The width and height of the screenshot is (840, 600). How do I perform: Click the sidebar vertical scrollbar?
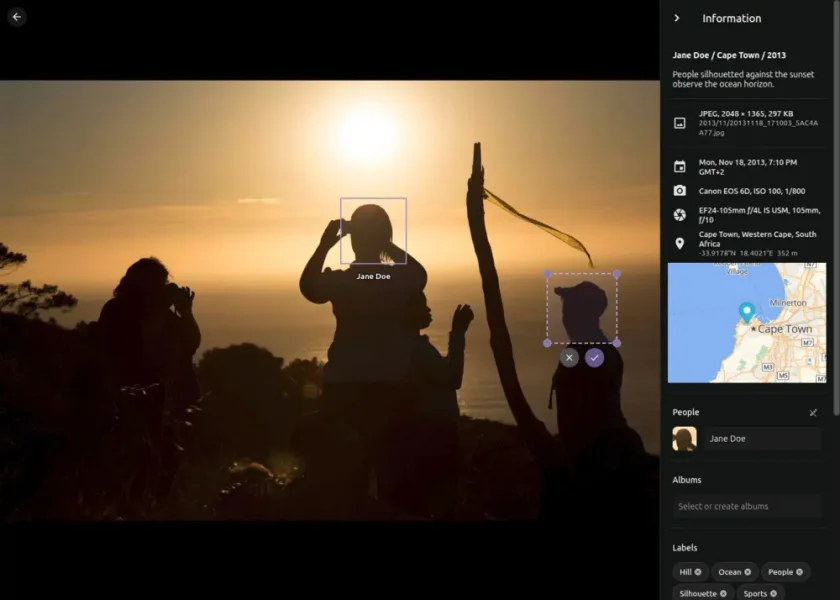pyautogui.click(x=837, y=209)
